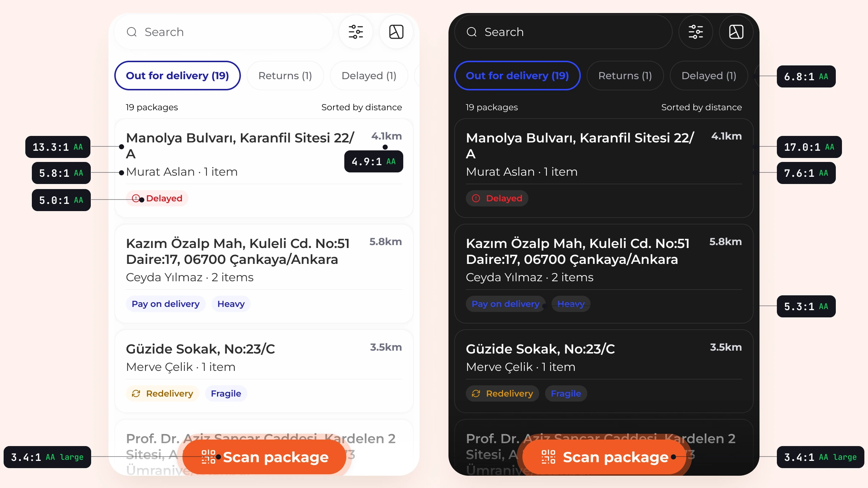
Task: Click 19 packages count in light mockup
Action: point(152,107)
